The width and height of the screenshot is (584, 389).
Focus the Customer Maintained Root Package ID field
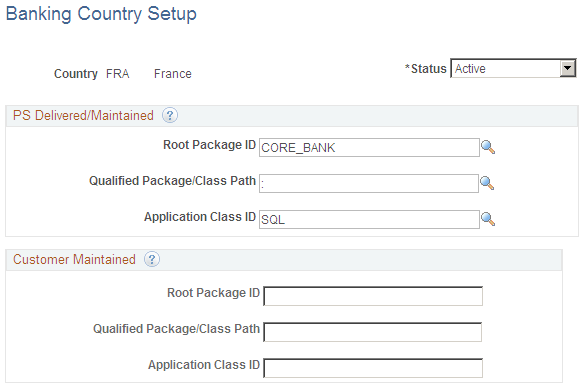coord(373,296)
